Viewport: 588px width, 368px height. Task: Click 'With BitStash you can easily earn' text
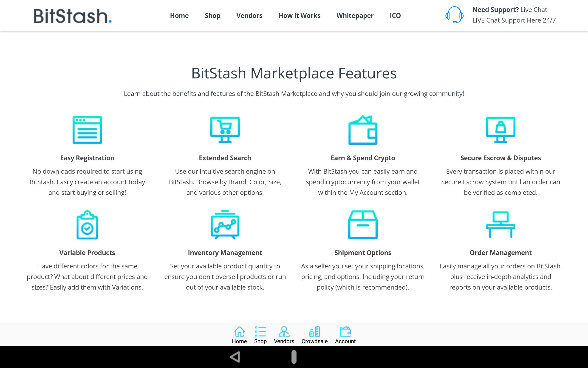363,182
